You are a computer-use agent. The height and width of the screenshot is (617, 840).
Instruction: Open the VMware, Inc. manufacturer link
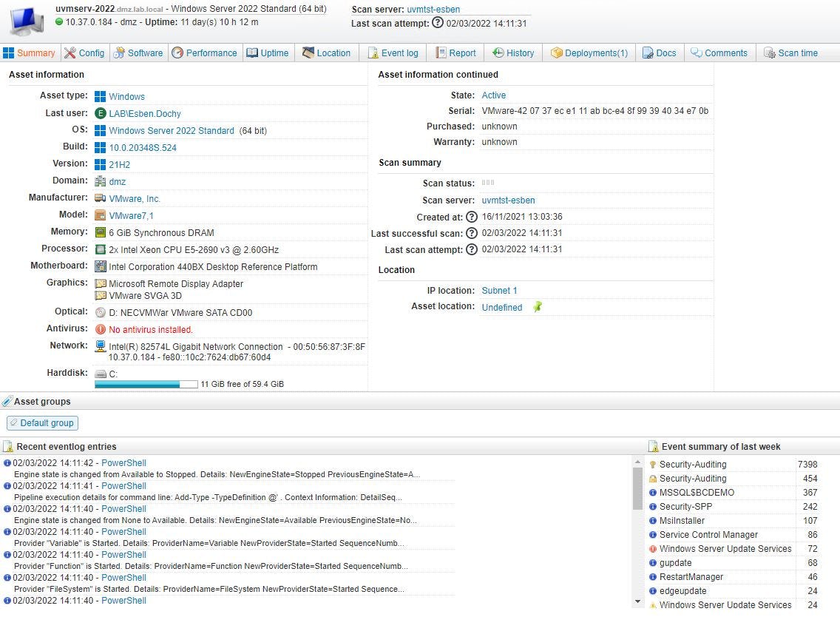tap(135, 199)
